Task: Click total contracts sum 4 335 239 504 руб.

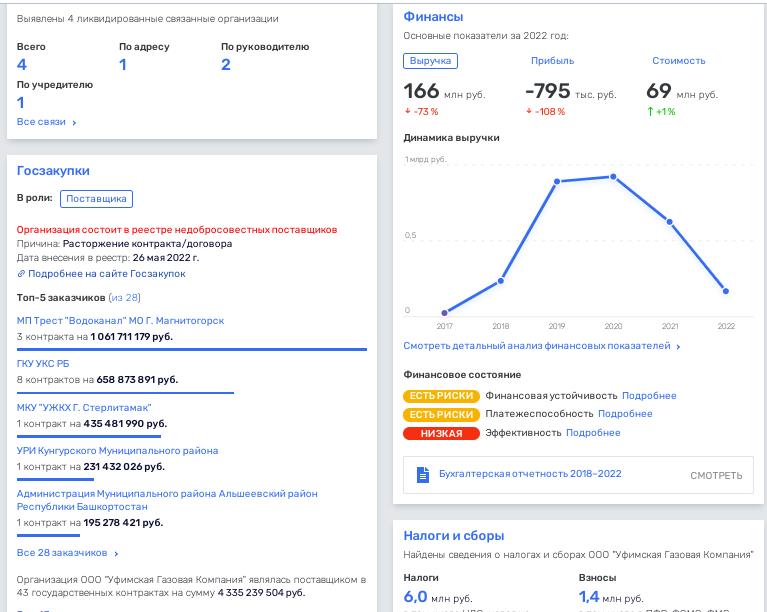Action: click(261, 593)
